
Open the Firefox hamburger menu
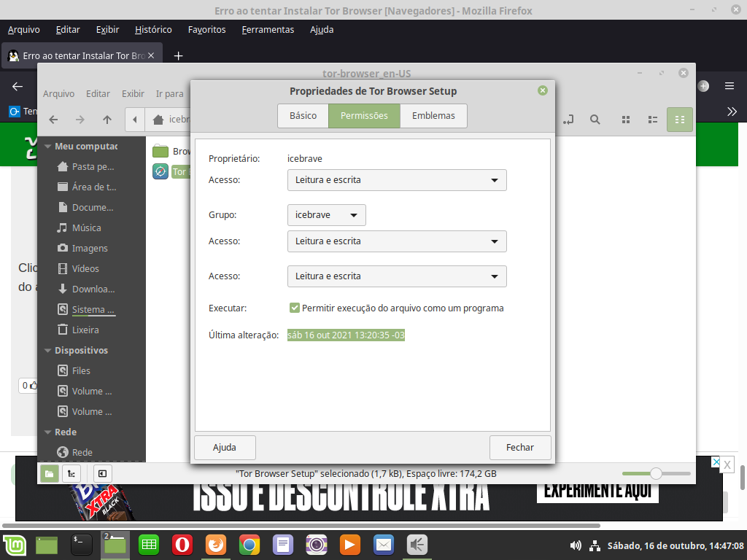(x=729, y=86)
